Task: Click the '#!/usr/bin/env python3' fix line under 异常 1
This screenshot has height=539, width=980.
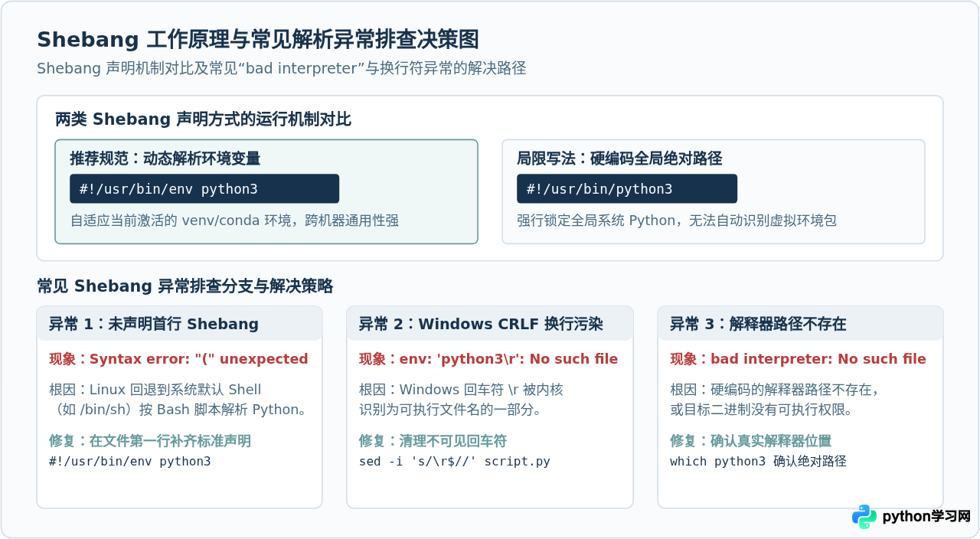Action: (129, 462)
